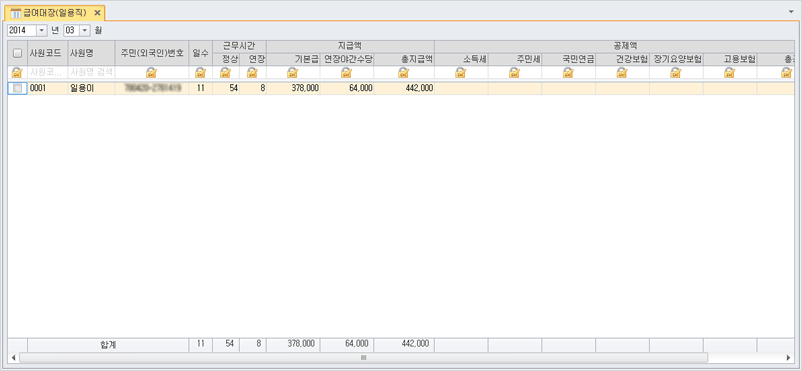The image size is (802, 371).
Task: Click the right arrow of horizontal scrollbar
Action: tap(789, 357)
